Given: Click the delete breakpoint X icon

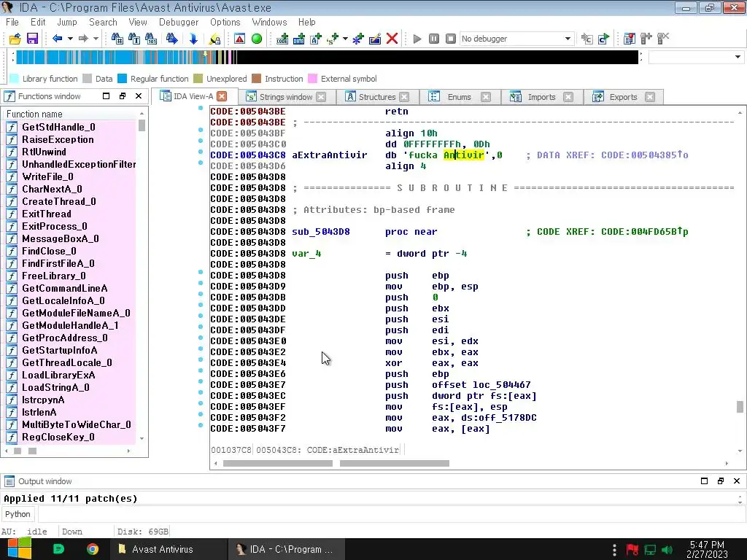Looking at the screenshot, I should [x=662, y=39].
